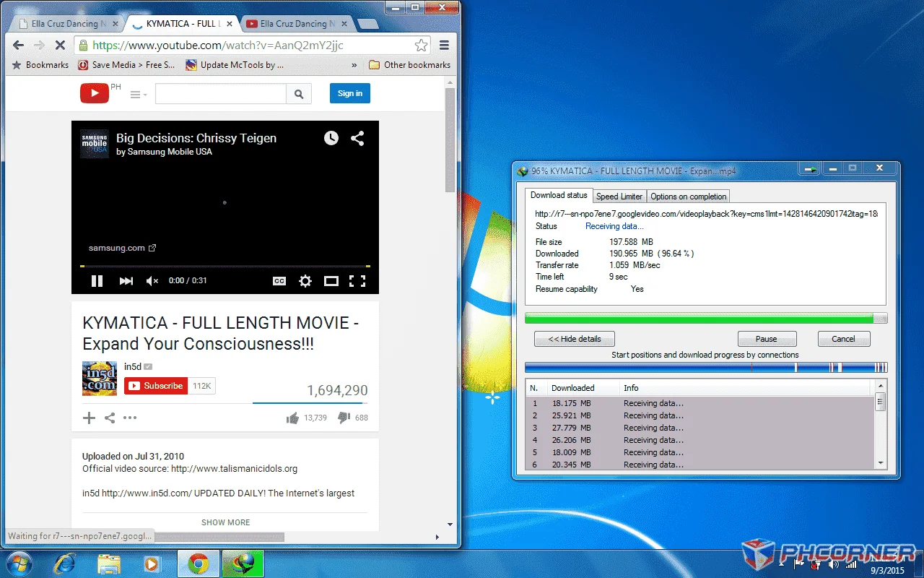This screenshot has height=578, width=924.
Task: Open Windows Explorer from the taskbar
Action: (109, 563)
